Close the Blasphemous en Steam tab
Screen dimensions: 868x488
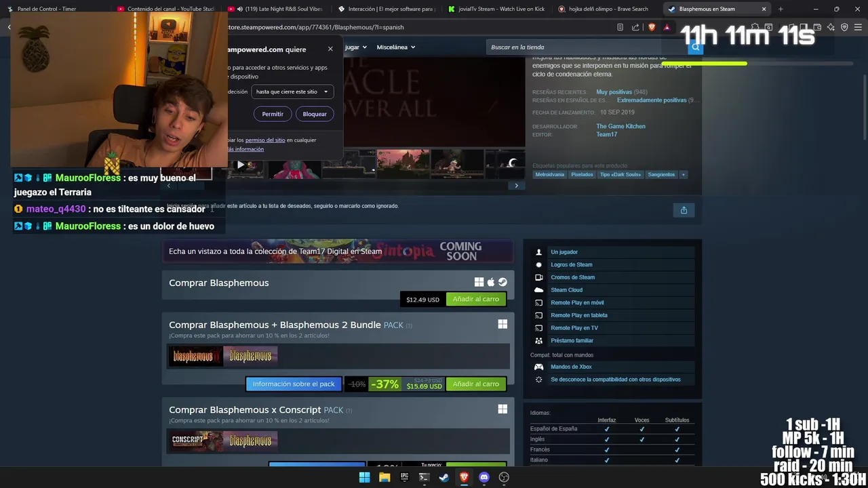tap(764, 9)
